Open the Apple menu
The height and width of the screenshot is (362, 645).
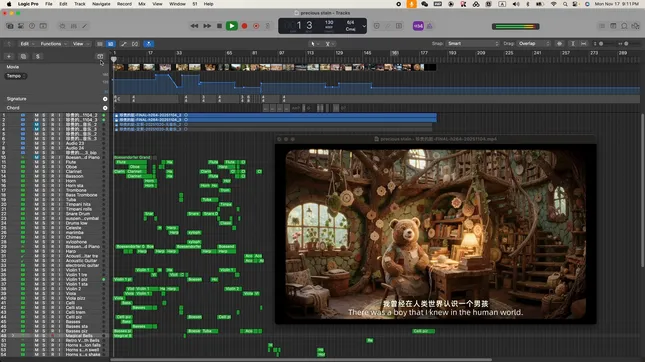click(9, 4)
